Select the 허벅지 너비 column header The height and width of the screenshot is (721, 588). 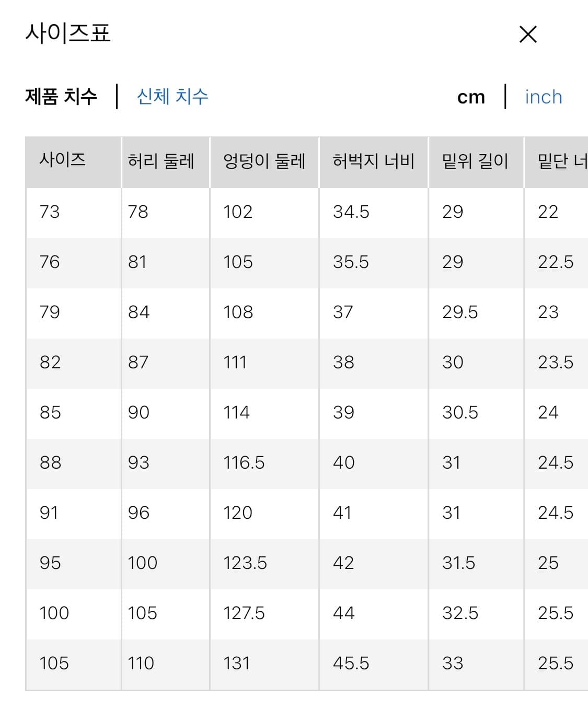click(373, 160)
